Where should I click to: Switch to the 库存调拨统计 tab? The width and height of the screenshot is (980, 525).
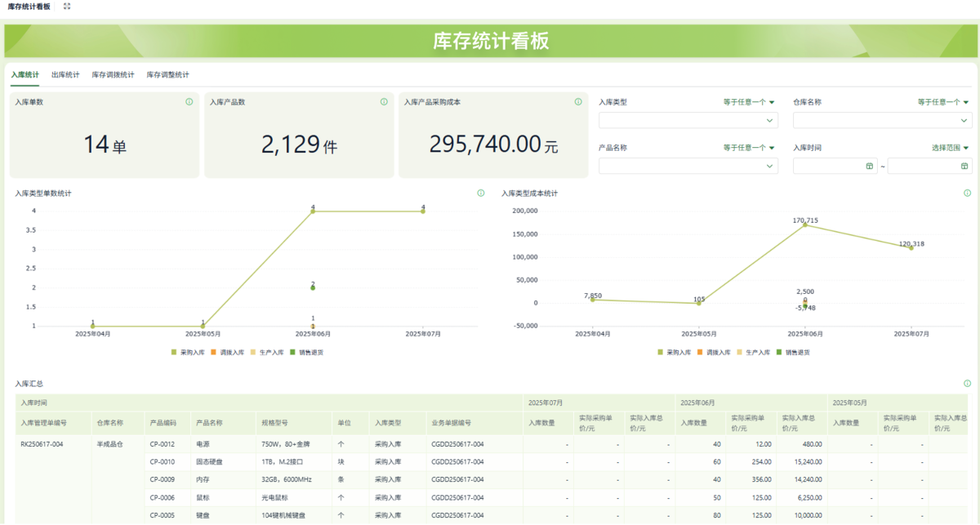pos(113,75)
